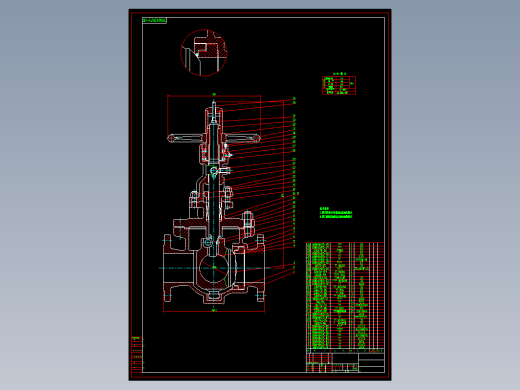The width and height of the screenshot is (520, 390).
Task: Click the circular detail view of the seal
Action: click(204, 53)
